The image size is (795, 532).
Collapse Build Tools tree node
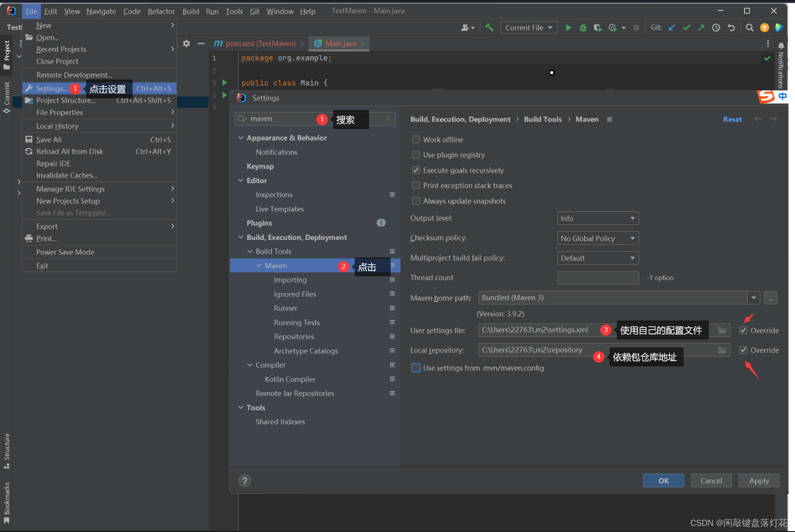click(250, 251)
